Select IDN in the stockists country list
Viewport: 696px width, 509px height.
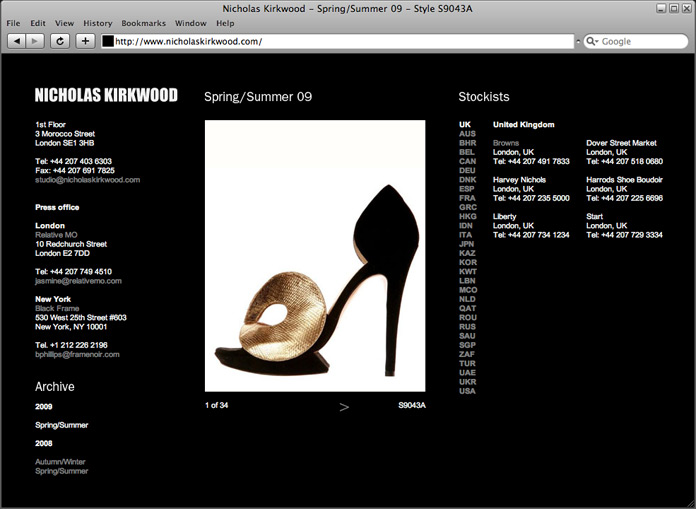coord(466,225)
